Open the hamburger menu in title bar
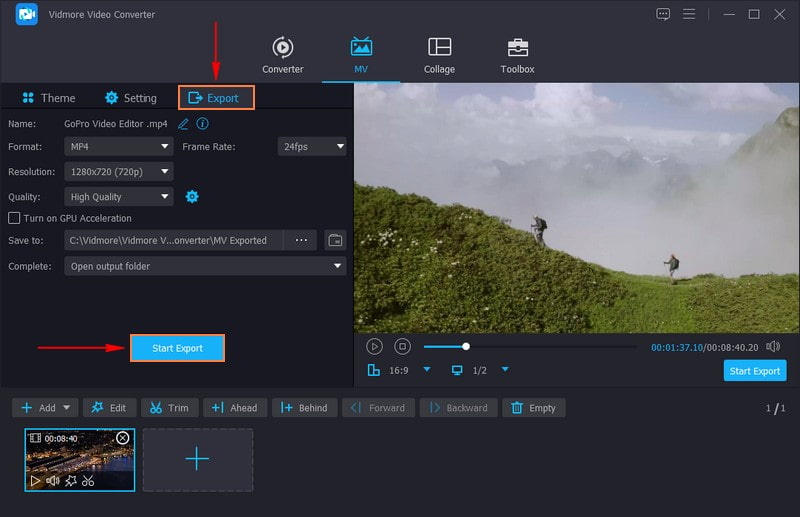This screenshot has width=800, height=517. [x=689, y=14]
